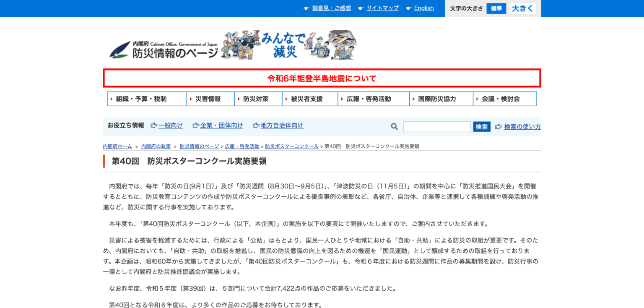Go to 防災情報のページ breadcrumb

point(200,146)
